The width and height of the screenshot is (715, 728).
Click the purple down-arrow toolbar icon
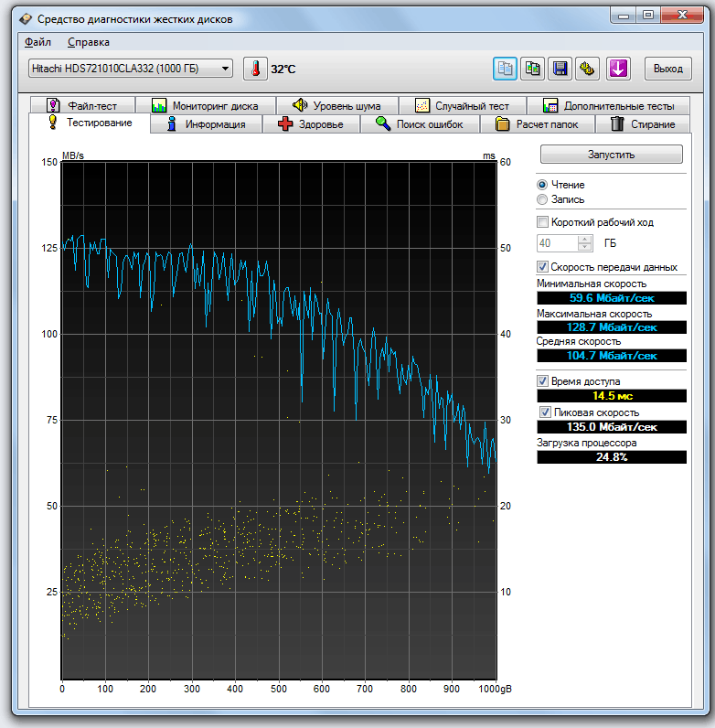pos(619,69)
